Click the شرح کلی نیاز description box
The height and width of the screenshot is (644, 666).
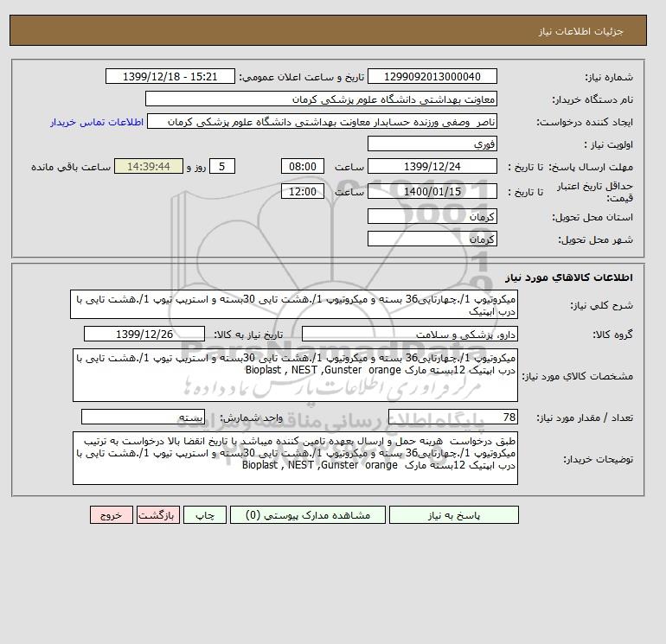pyautogui.click(x=294, y=305)
